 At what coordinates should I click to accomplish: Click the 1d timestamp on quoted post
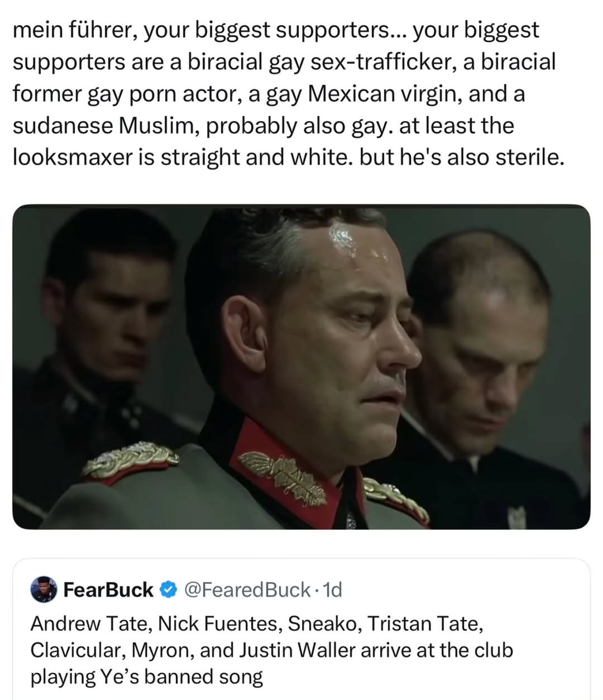(x=333, y=589)
